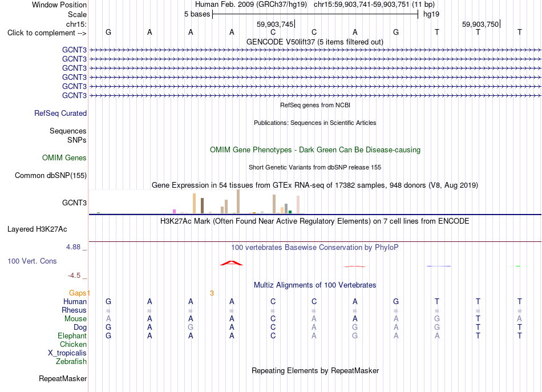Image resolution: width=542 pixels, height=392 pixels.
Task: Click '100 vertebrates Basewise Conservation by PhyloP' title
Action: coord(315,247)
